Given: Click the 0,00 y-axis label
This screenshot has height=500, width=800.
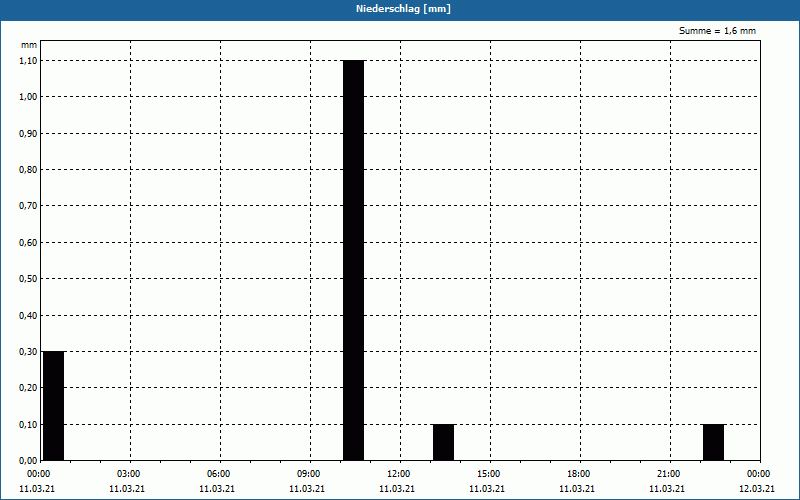Looking at the screenshot, I should pos(28,461).
